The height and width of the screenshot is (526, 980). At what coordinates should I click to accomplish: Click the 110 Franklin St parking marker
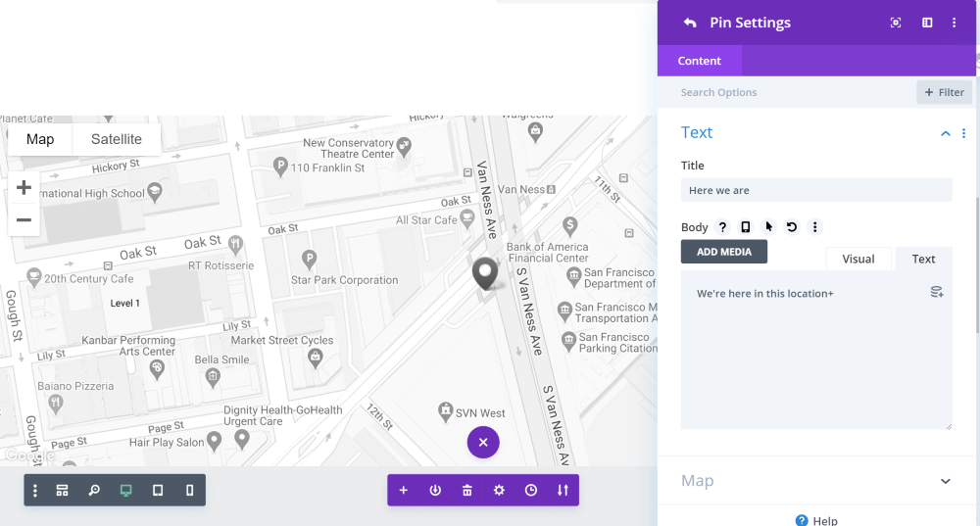[280, 167]
